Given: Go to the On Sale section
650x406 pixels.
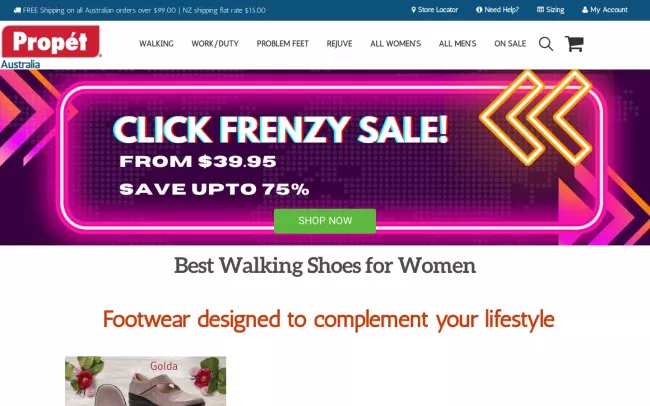Looking at the screenshot, I should click(x=510, y=44).
